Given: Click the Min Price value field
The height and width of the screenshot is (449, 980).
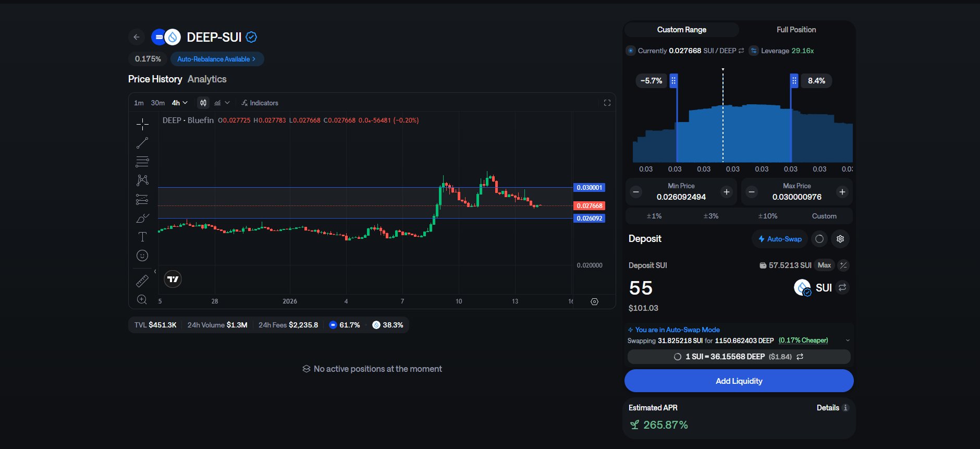Looking at the screenshot, I should tap(681, 197).
